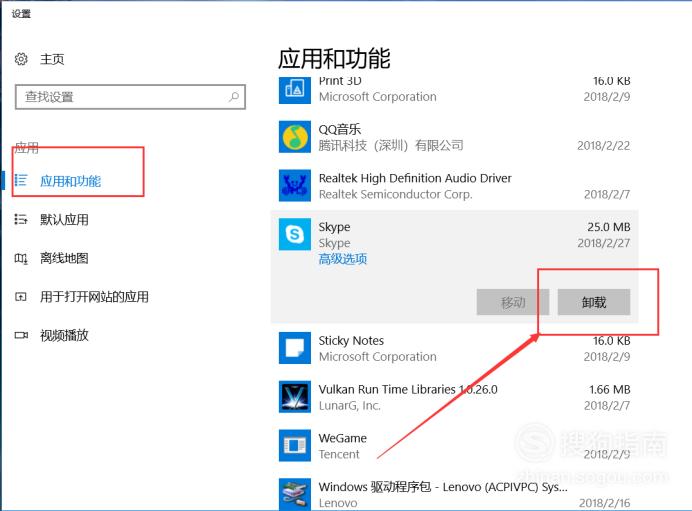Click the WeGame app icon
This screenshot has height=511, width=692.
[295, 445]
